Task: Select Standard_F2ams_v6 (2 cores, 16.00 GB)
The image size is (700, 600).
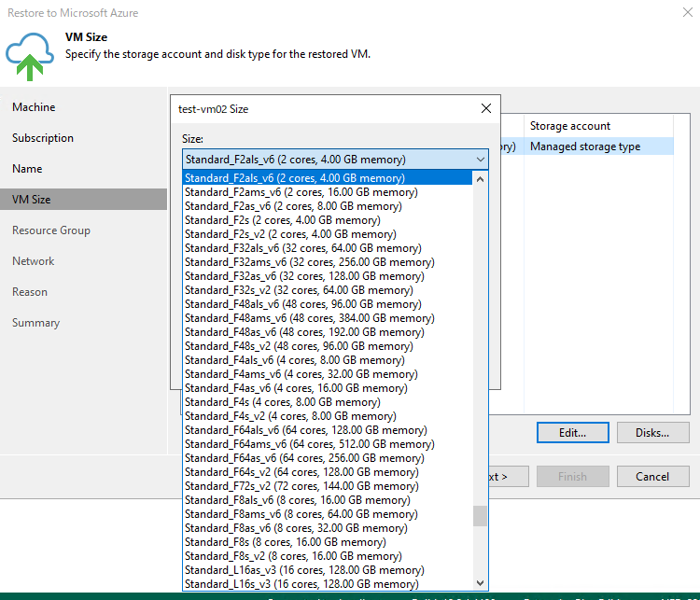Action: [328, 192]
